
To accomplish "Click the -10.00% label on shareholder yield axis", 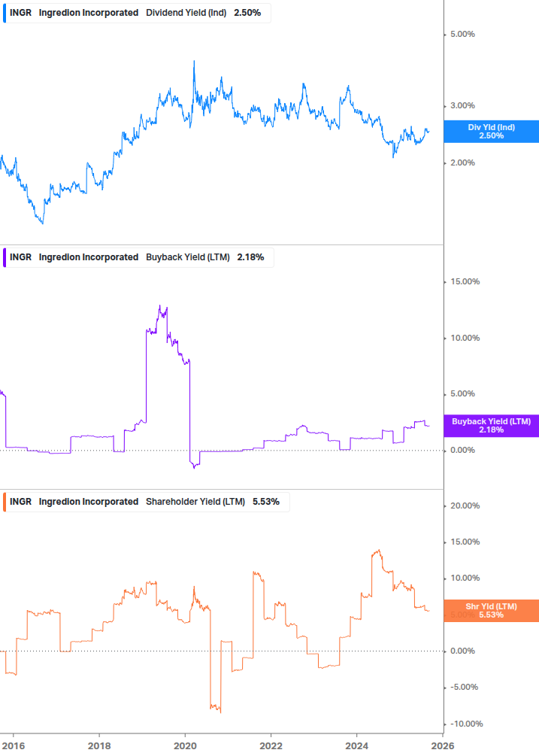I will 465,724.
